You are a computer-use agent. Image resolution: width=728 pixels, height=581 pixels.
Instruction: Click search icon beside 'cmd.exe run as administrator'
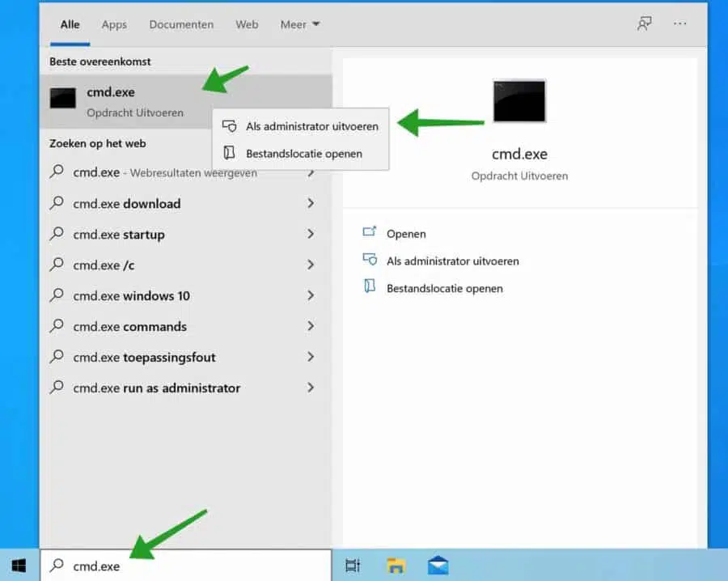pos(57,387)
